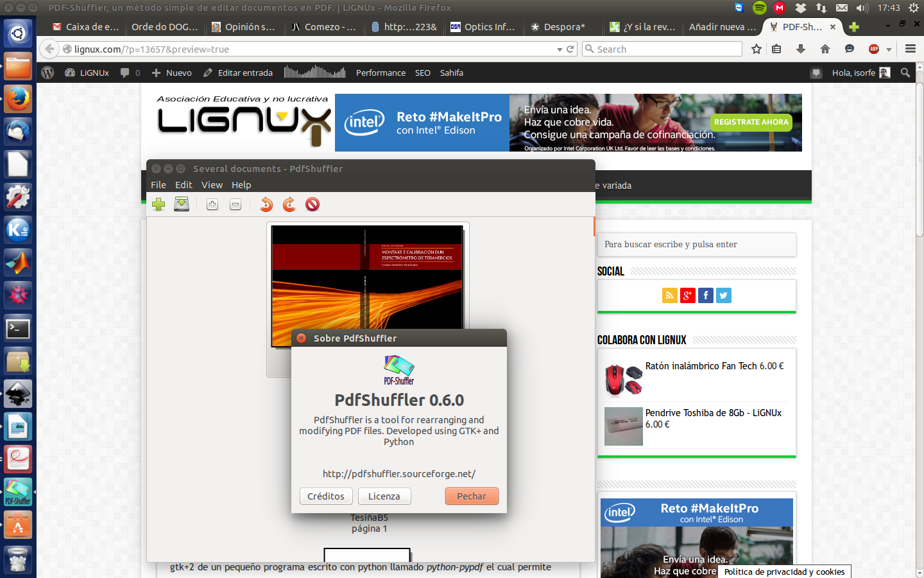Switch to the Caixa de e... Gmail tab
The height and width of the screenshot is (578, 924).
coord(86,27)
